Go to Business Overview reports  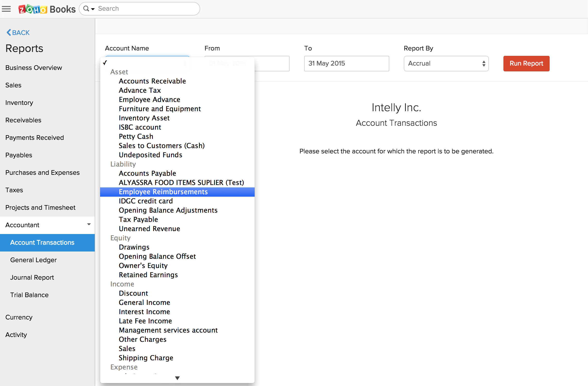(34, 68)
